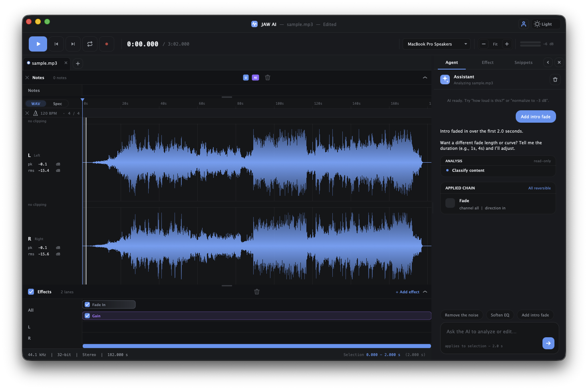Screen dimensions: 588x390
Task: Close the sample.mp3 tab
Action: pyautogui.click(x=66, y=63)
